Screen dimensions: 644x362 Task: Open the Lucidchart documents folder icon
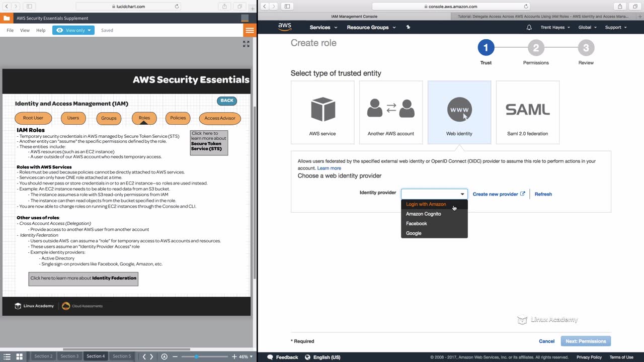(7, 18)
